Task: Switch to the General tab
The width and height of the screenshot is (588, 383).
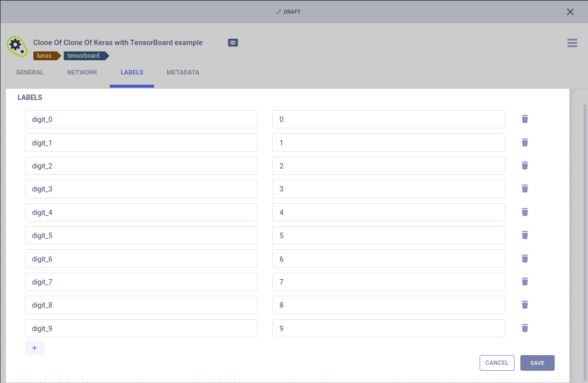Action: 30,72
